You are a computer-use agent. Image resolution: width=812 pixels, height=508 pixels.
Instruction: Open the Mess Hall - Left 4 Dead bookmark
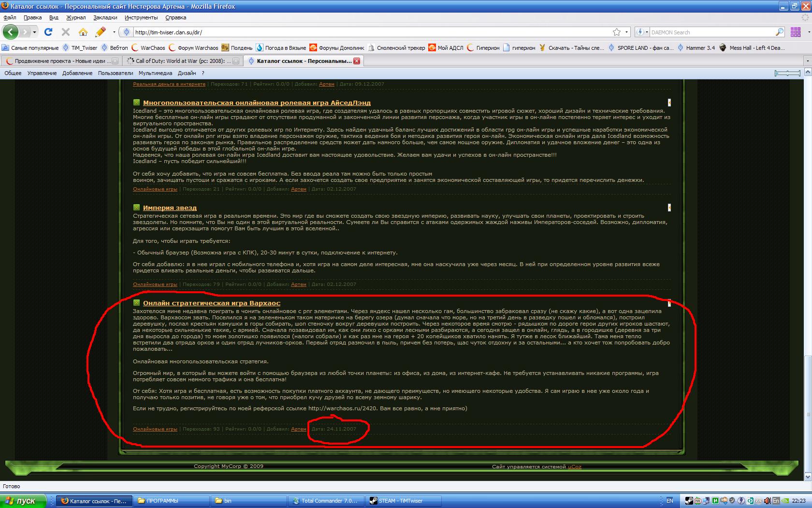(x=752, y=48)
